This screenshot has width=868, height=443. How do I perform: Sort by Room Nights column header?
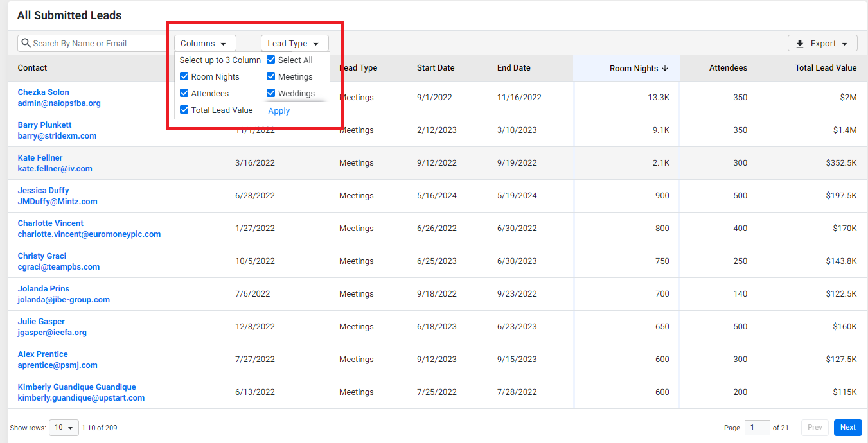(634, 68)
